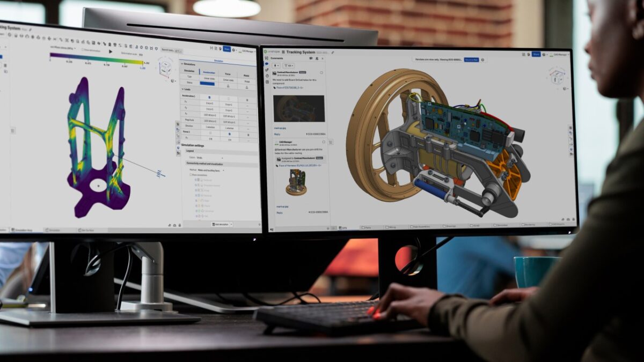Open the dark markup thumbnail in first comment
This screenshot has height=362, width=644.
[x=299, y=108]
